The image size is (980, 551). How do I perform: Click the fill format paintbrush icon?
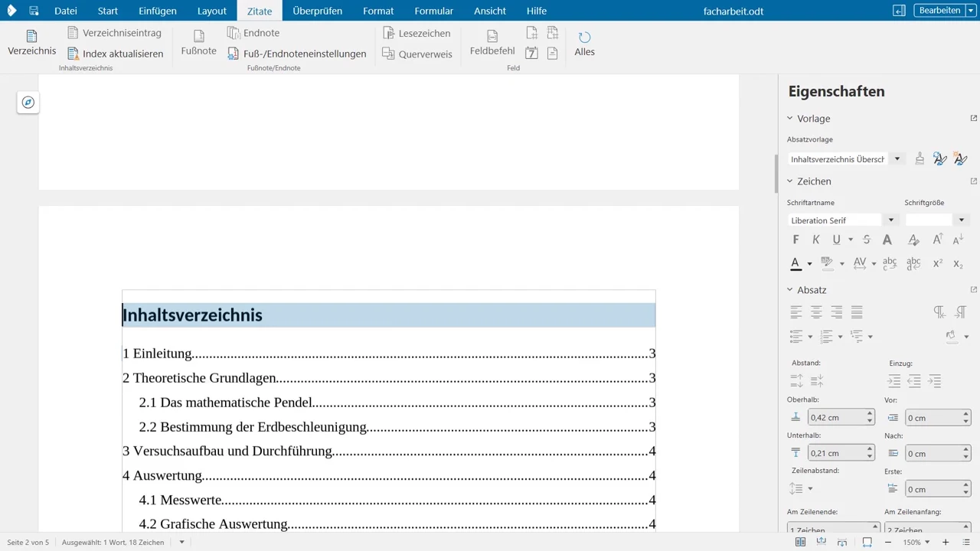[920, 158]
